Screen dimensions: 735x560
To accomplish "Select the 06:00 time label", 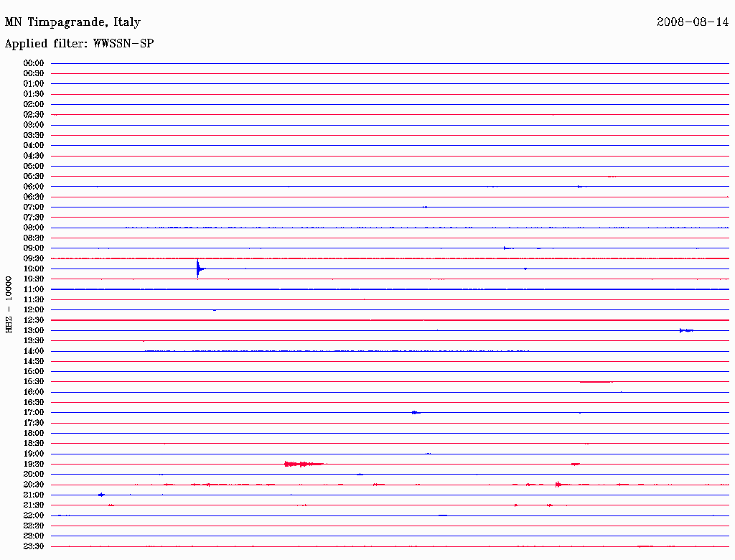I will click(34, 187).
